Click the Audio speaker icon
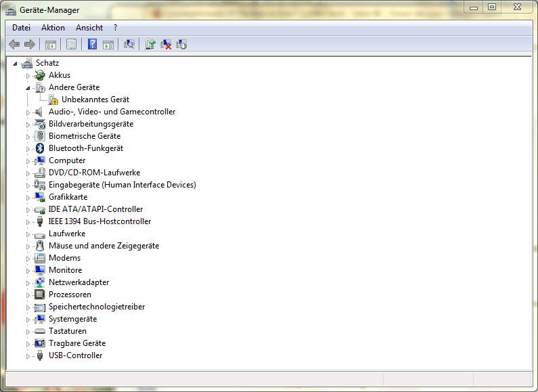The image size is (538, 392). tap(39, 112)
